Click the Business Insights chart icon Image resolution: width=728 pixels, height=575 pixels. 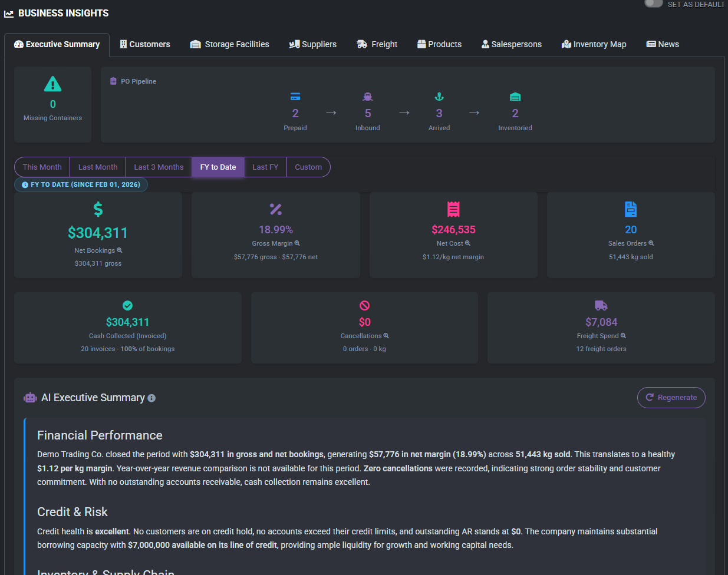(x=9, y=14)
